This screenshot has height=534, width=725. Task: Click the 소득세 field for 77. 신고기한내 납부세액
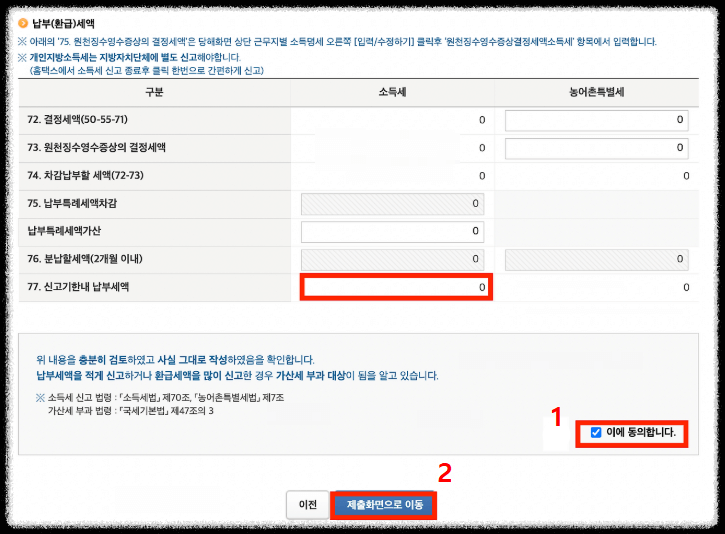pos(396,287)
